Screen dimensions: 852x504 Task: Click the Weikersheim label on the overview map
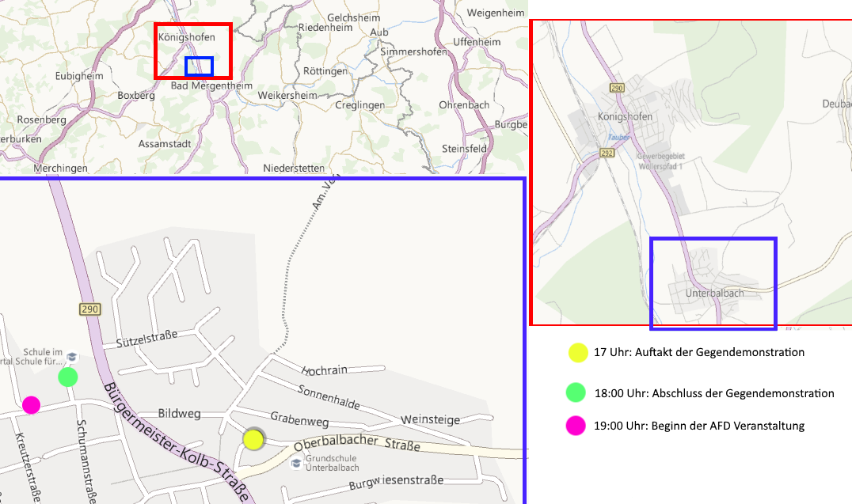click(x=287, y=96)
